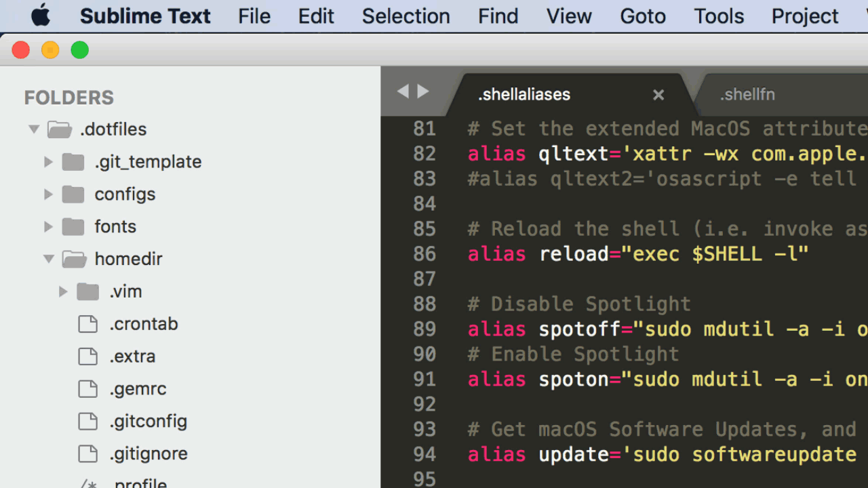Close the window with red button
Viewport: 868px width, 488px height.
(x=21, y=50)
